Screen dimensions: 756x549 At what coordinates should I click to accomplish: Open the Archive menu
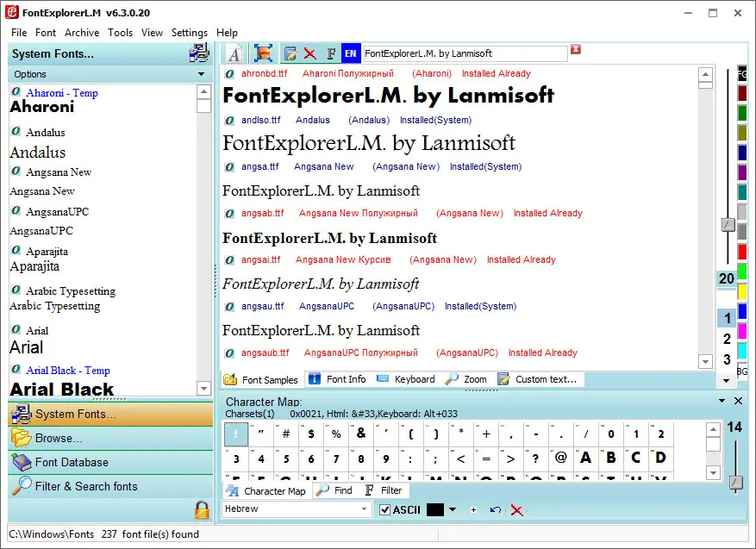pos(82,32)
